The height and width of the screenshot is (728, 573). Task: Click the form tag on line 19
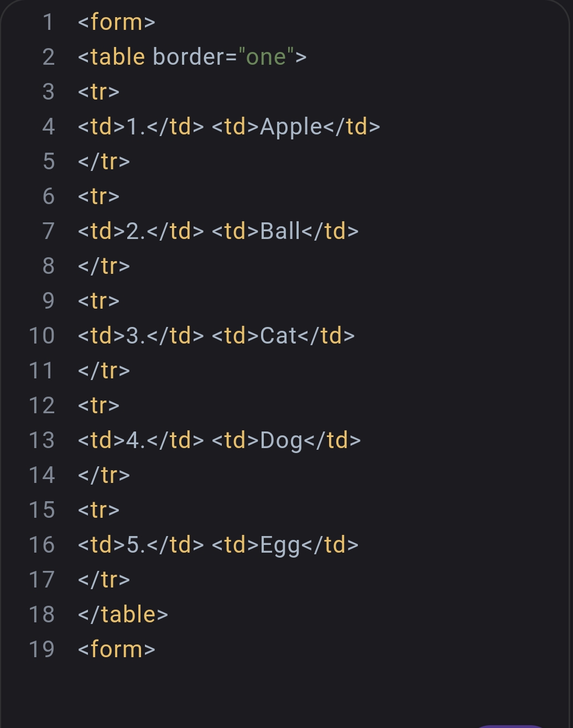(116, 649)
